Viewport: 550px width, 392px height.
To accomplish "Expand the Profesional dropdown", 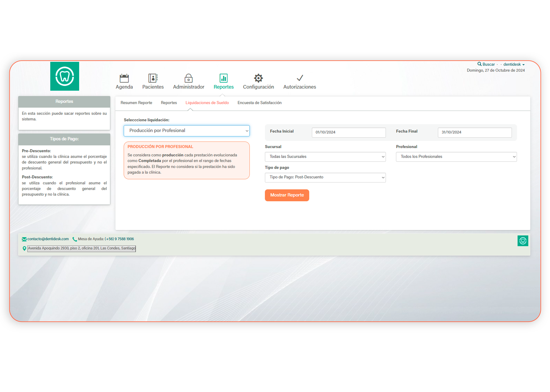I will pos(456,157).
